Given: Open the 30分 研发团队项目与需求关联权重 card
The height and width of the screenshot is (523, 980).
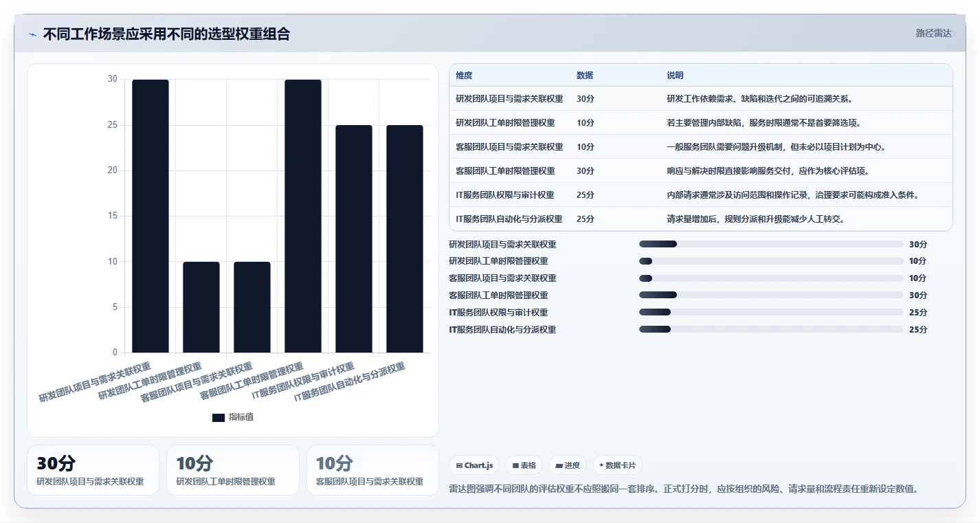Looking at the screenshot, I should (x=93, y=470).
